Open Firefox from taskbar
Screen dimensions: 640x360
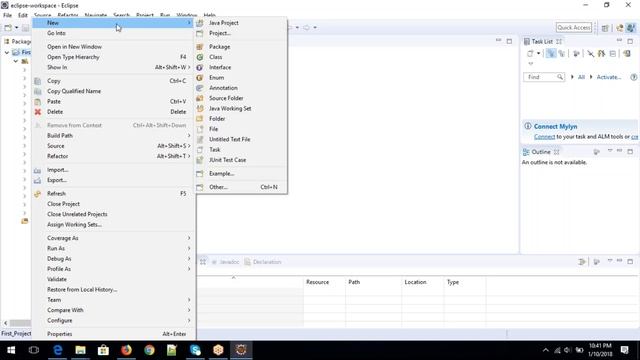(127, 350)
